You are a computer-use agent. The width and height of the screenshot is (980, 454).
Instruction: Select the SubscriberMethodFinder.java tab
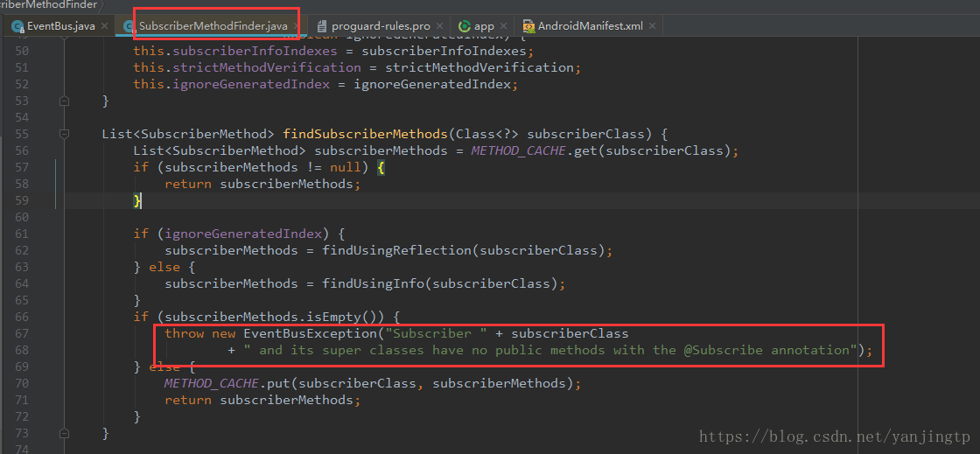(x=213, y=26)
